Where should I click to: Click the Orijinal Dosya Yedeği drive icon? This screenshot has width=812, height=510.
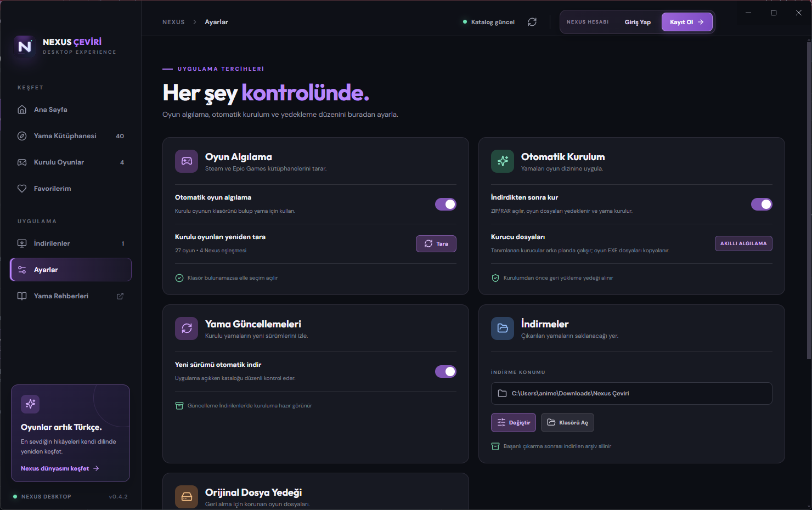point(187,497)
